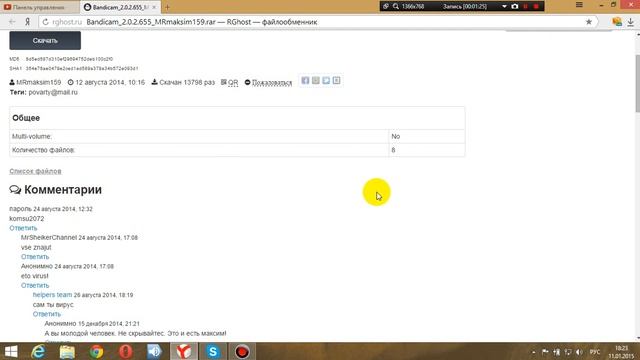The height and width of the screenshot is (360, 640).
Task: Click the Bandicam magnifier resolution icon
Action: click(x=396, y=6)
